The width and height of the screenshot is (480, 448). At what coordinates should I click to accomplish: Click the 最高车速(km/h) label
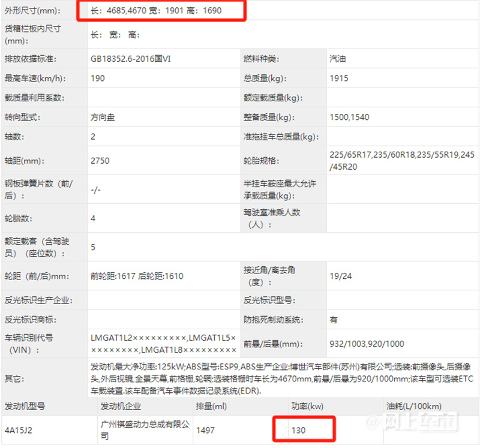tap(35, 79)
